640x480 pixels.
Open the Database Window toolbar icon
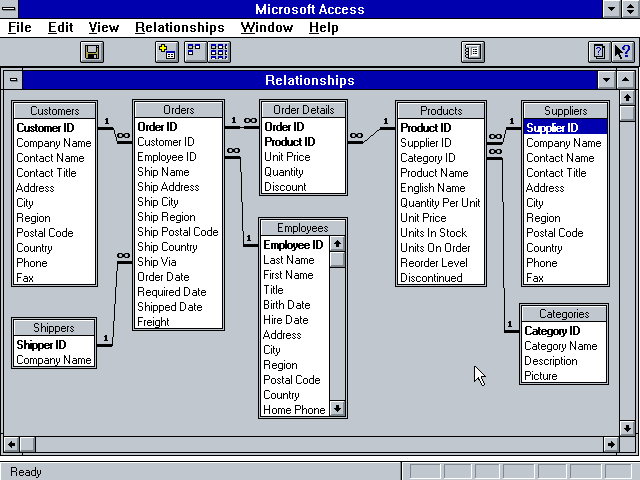tap(473, 51)
